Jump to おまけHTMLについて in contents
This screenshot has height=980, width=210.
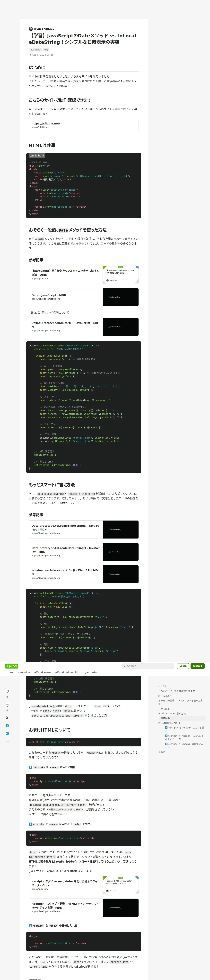point(169,723)
